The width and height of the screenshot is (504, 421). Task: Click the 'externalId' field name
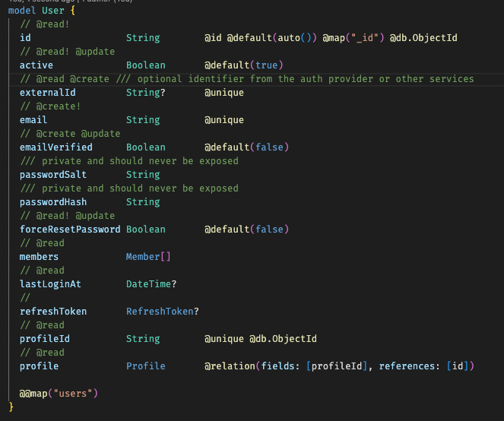coord(48,93)
